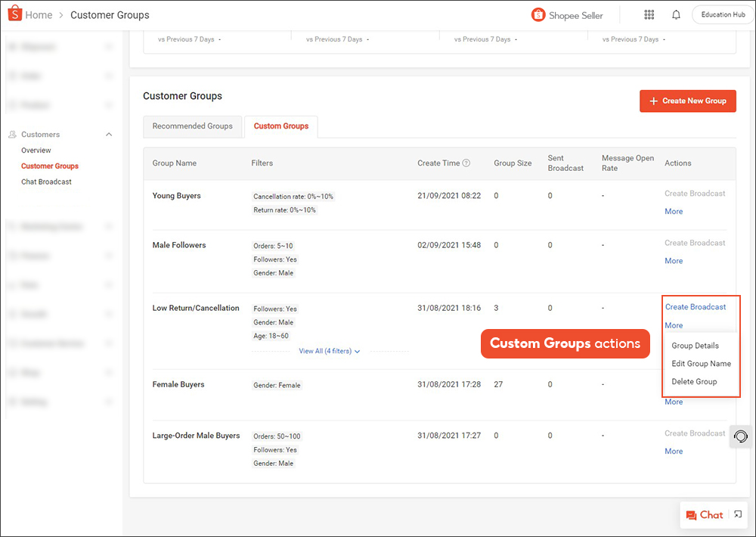The image size is (756, 537).
Task: Click the Create Time help question-mark icon
Action: click(x=466, y=163)
